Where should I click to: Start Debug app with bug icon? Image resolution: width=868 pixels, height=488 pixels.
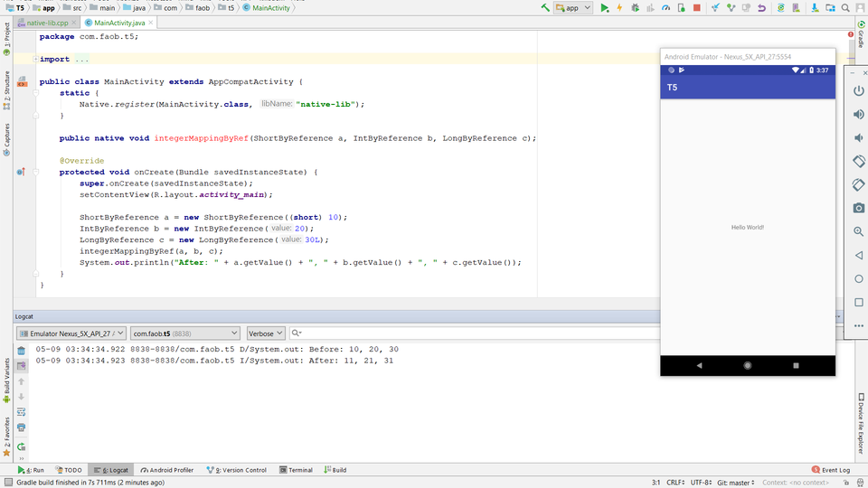tap(635, 8)
